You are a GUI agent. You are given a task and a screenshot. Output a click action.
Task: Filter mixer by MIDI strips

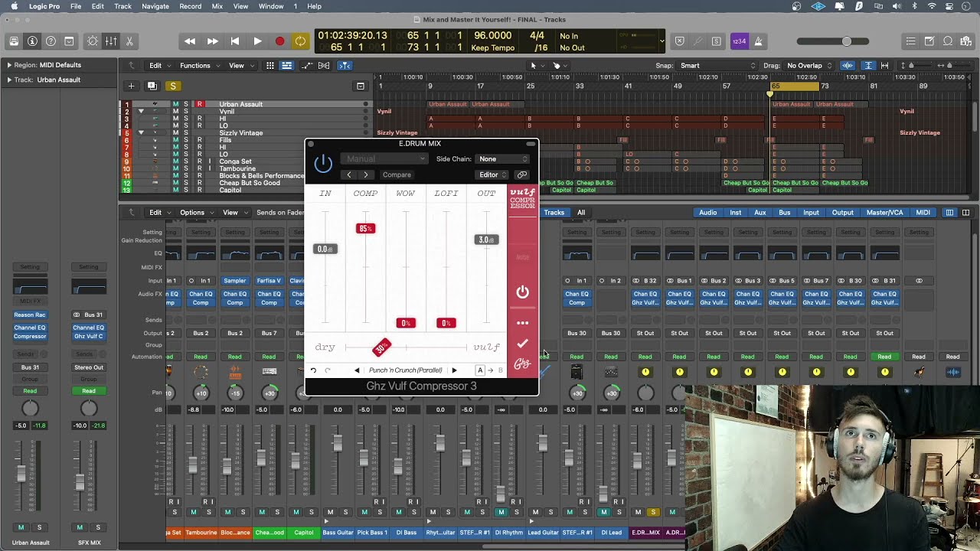[x=923, y=213]
